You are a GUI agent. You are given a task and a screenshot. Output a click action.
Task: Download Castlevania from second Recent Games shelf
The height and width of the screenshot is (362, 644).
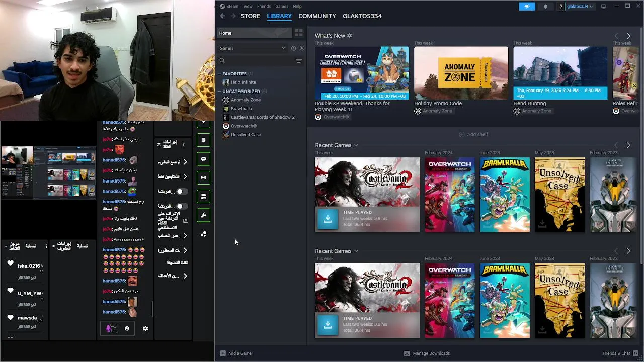pos(328,325)
